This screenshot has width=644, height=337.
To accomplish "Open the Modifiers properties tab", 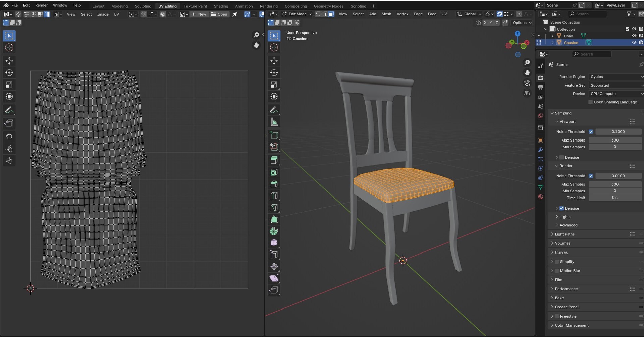I will [x=540, y=150].
